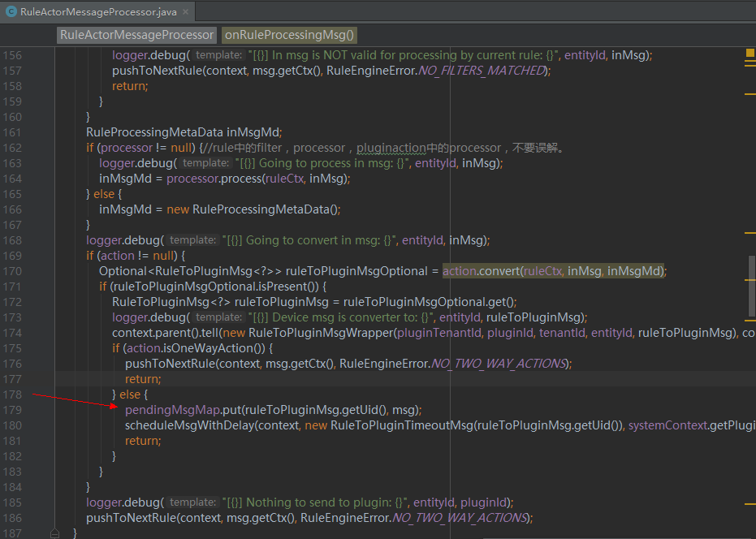Select the RuleActorMessageProcessor.java editor tab

pos(97,11)
